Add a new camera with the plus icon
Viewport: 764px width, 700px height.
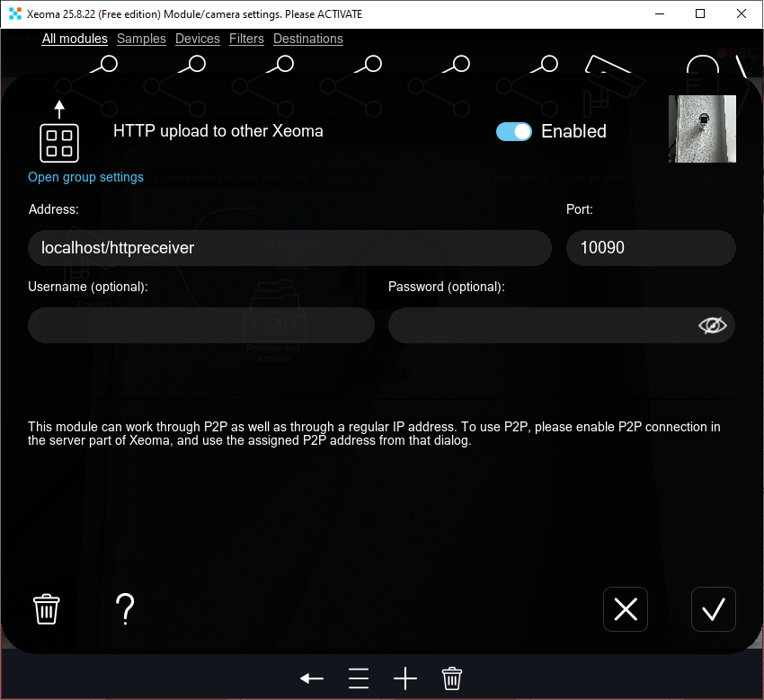(x=405, y=678)
